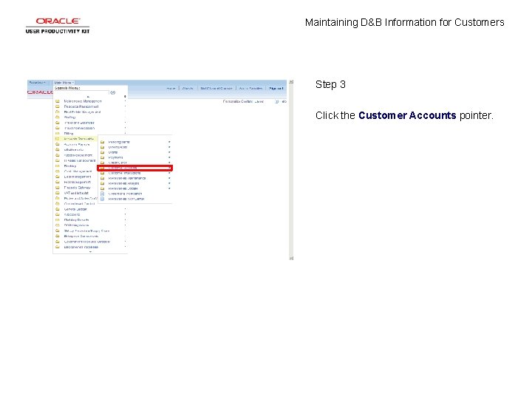This screenshot has height=399, width=532.
Task: Click the Sign out link
Action: click(276, 88)
